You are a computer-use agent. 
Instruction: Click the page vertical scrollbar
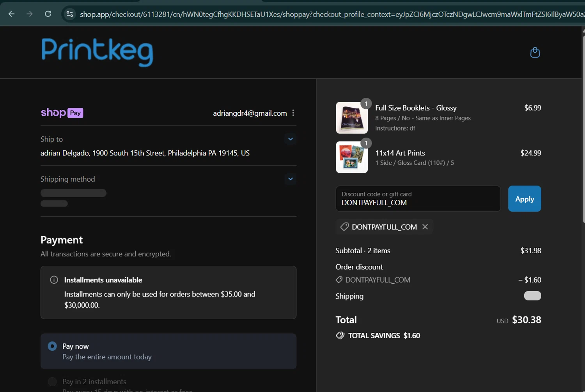[583, 129]
